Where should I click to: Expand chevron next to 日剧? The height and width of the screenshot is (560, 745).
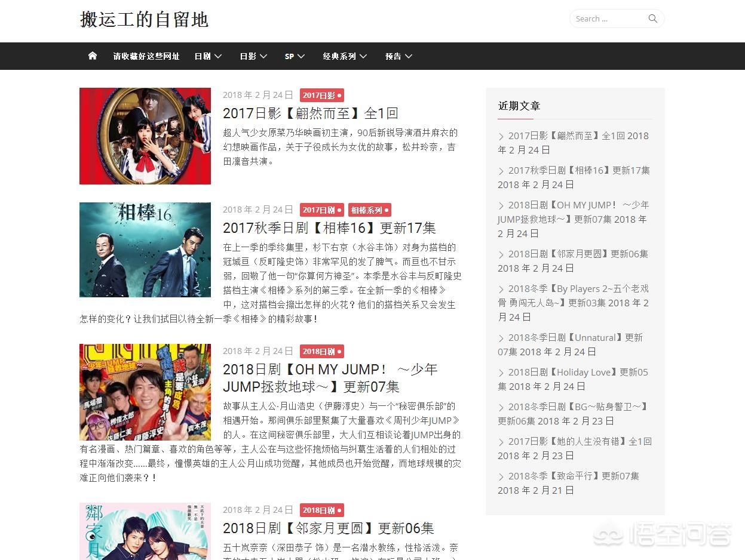[218, 56]
